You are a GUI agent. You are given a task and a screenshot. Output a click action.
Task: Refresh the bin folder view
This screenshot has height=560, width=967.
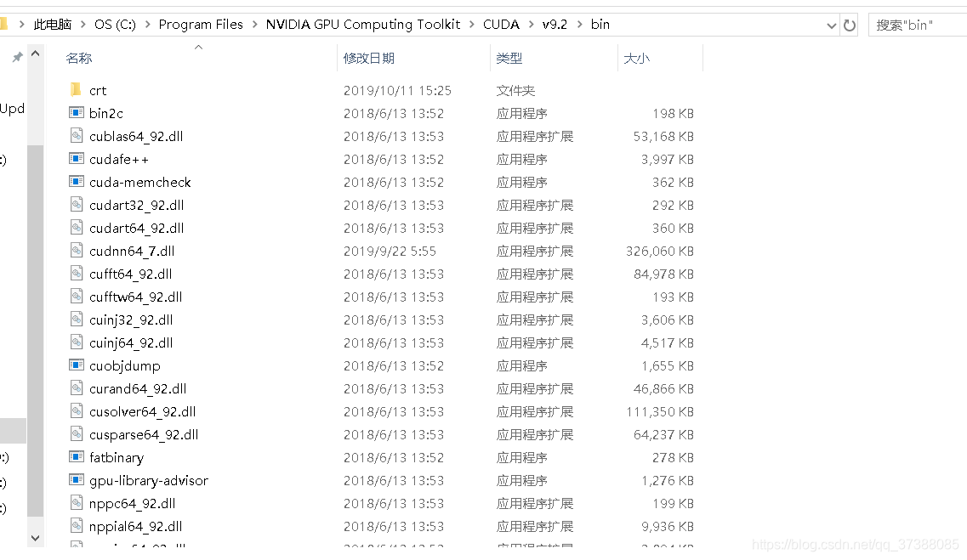(x=850, y=25)
